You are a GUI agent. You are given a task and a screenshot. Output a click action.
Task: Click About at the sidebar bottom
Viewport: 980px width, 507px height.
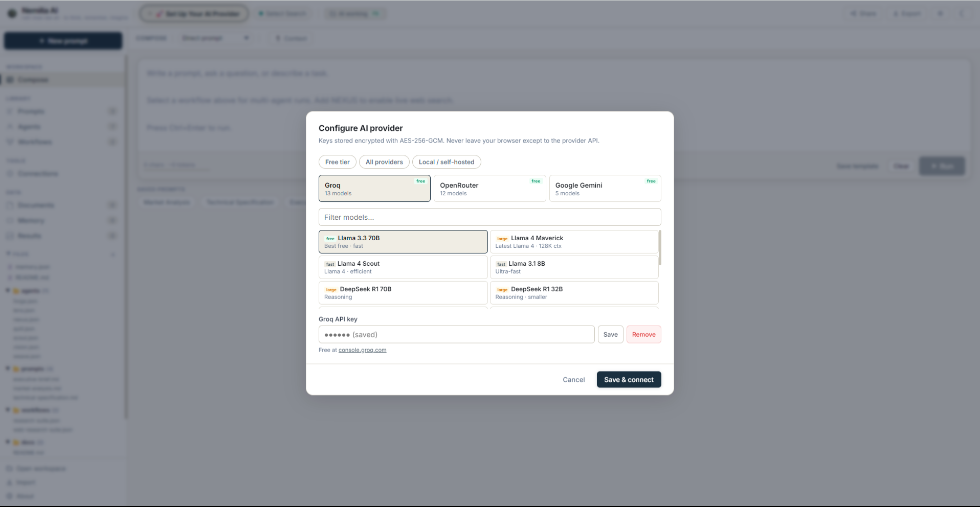(x=20, y=496)
